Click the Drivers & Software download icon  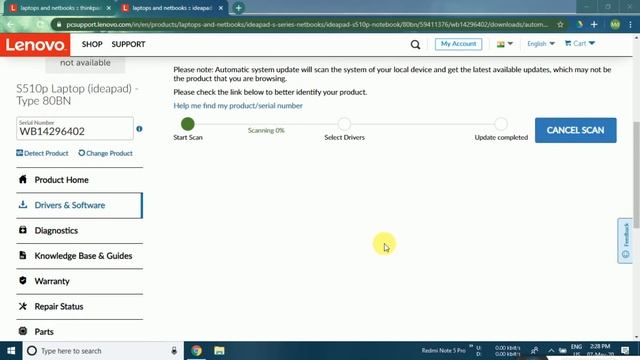pyautogui.click(x=23, y=204)
